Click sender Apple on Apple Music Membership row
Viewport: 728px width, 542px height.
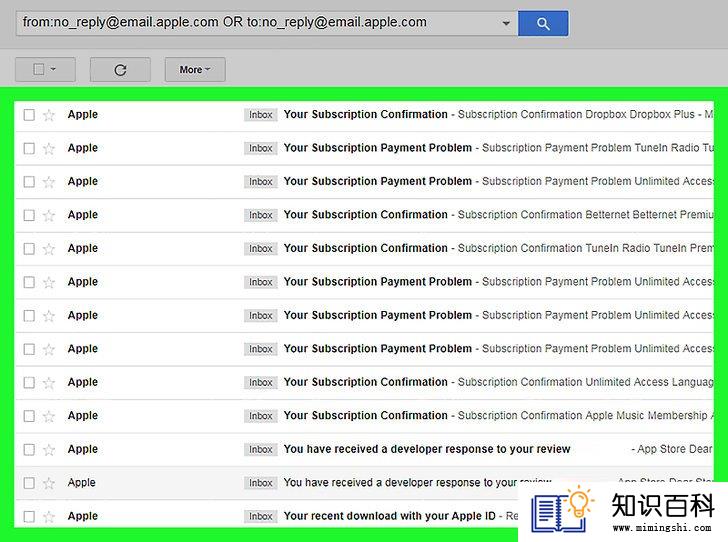click(x=83, y=415)
